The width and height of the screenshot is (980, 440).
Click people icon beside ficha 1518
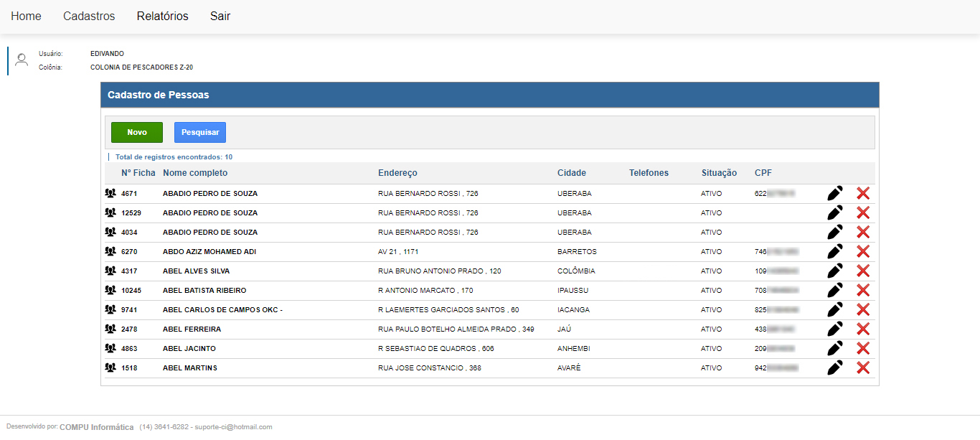[x=110, y=368]
